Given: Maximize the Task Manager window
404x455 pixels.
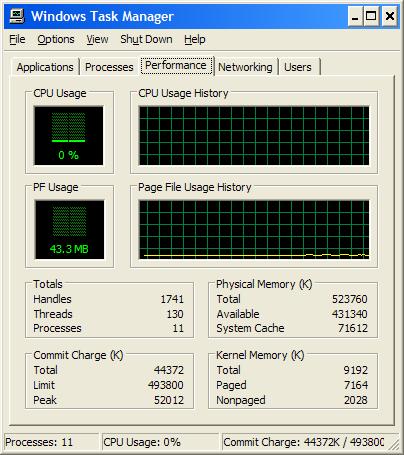Looking at the screenshot, I should [x=371, y=16].
